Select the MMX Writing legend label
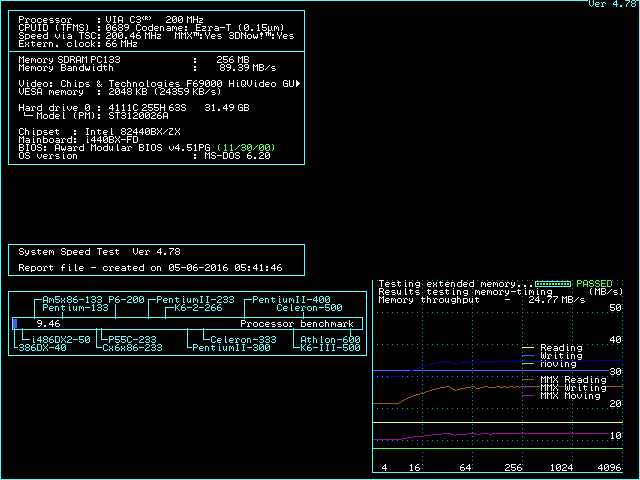 click(573, 388)
